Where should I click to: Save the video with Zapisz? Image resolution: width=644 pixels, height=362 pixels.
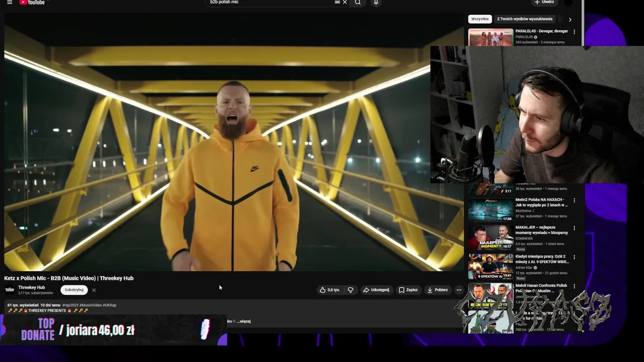point(408,290)
